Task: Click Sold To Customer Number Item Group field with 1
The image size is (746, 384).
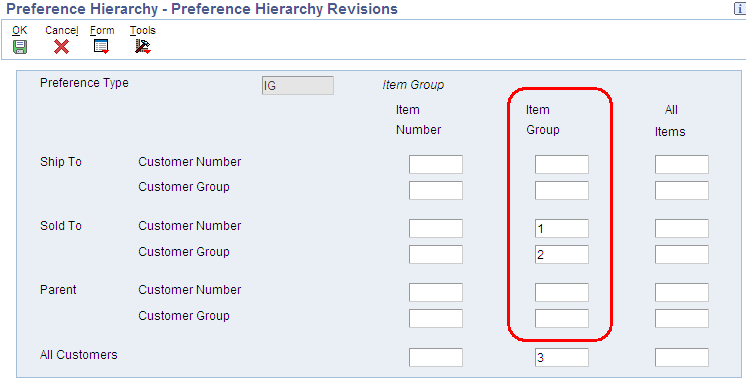Action: 562,228
